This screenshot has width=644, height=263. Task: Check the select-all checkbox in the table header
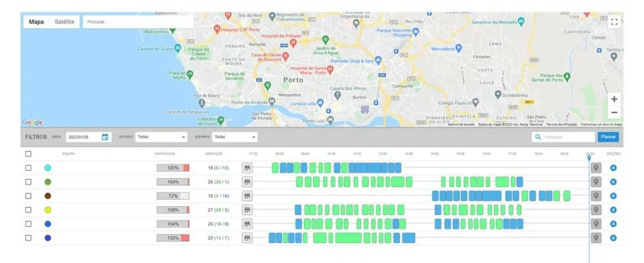(28, 154)
